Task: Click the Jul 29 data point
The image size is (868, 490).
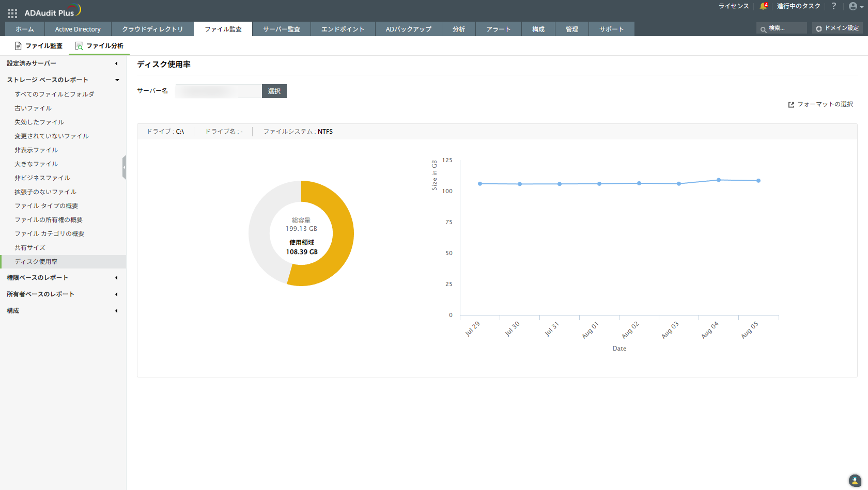Action: click(480, 184)
